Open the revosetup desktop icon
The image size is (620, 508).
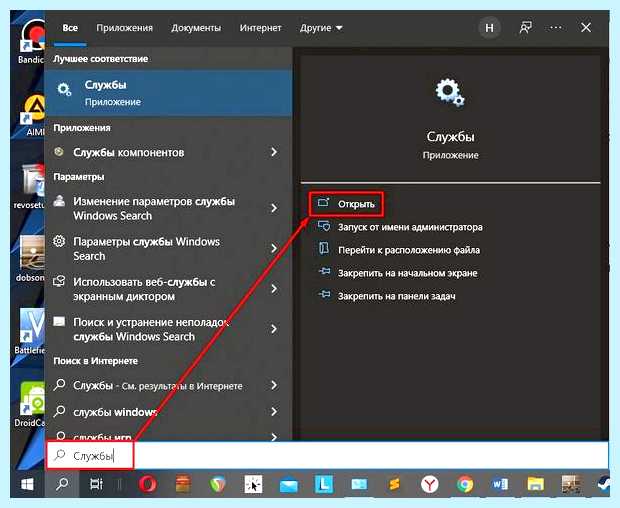30,186
